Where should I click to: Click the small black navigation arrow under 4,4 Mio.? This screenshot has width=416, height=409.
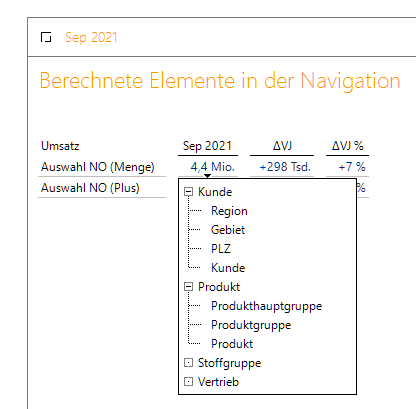(207, 176)
